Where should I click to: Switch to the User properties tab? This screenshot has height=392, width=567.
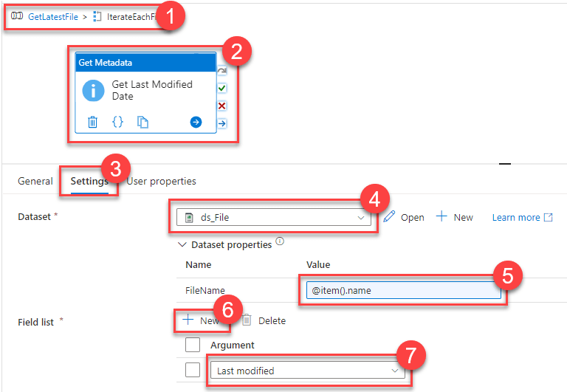point(162,181)
